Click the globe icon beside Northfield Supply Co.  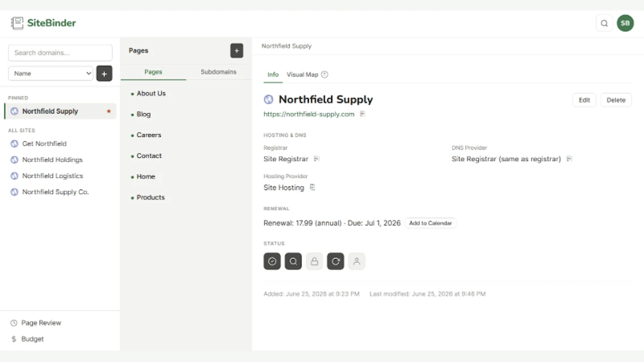(x=14, y=192)
